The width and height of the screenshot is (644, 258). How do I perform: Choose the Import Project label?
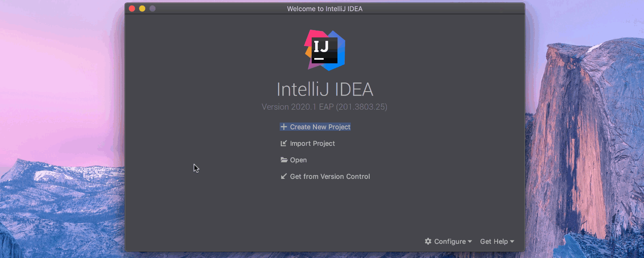pos(312,144)
